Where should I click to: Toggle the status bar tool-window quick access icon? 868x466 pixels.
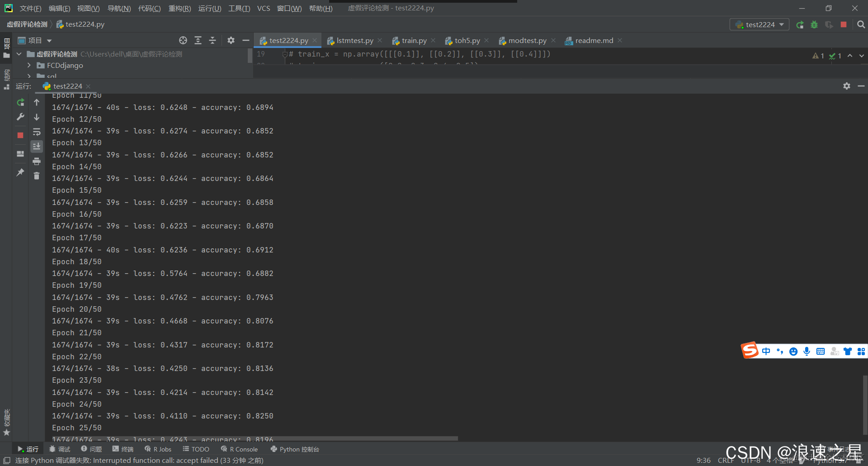(x=7, y=461)
